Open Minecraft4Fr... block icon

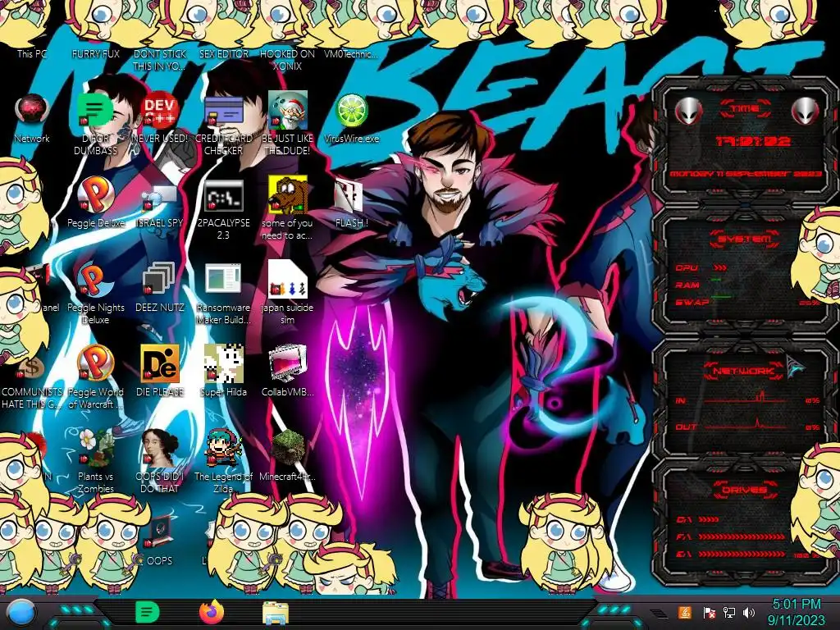(x=288, y=448)
